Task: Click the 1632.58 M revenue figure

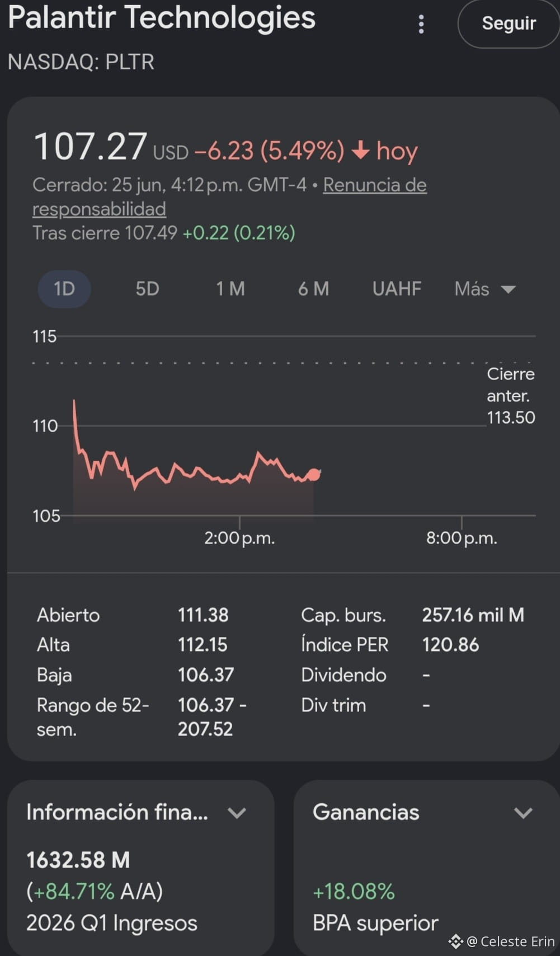Action: pyautogui.click(x=78, y=860)
